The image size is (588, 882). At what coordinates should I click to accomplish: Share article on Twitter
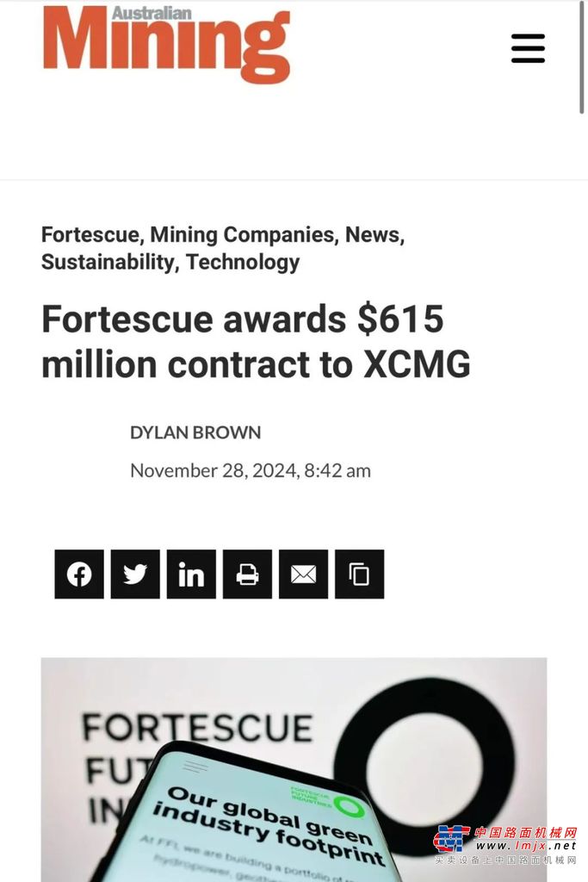pyautogui.click(x=135, y=575)
